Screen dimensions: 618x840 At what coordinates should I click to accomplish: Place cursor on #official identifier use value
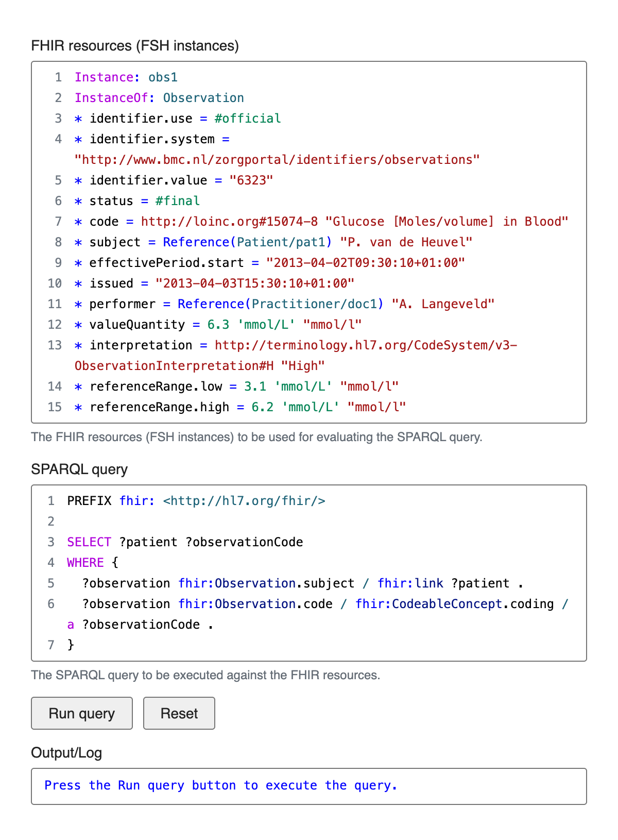248,119
